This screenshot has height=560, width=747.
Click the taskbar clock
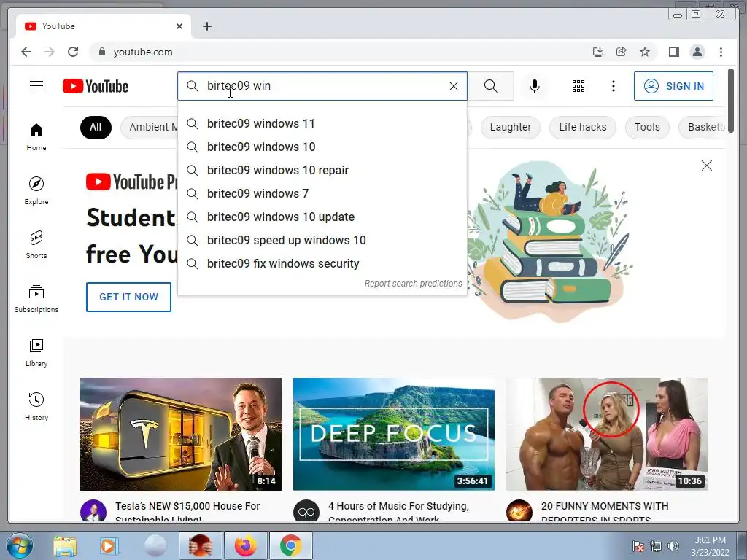(710, 545)
